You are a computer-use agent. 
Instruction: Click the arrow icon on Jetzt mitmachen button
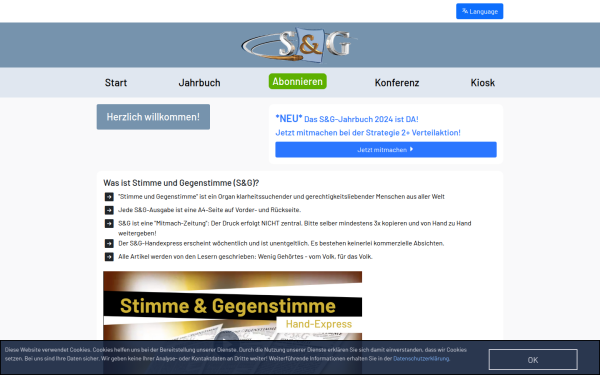coord(411,149)
